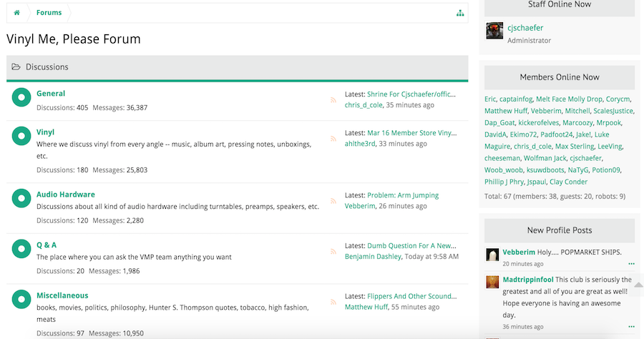Open the Q & A forum
Screen dimensions: 644x339
pos(47,245)
